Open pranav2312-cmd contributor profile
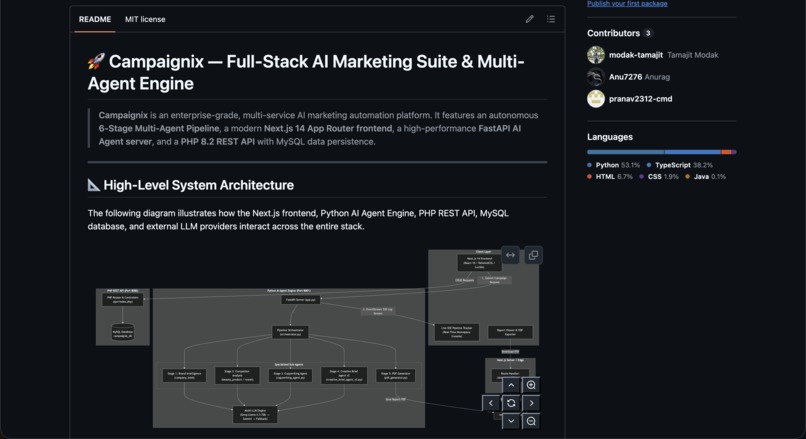Viewport: 806px width, 439px height. point(640,99)
